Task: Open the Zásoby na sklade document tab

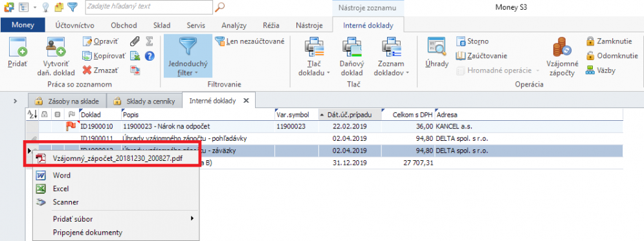Action: click(67, 101)
